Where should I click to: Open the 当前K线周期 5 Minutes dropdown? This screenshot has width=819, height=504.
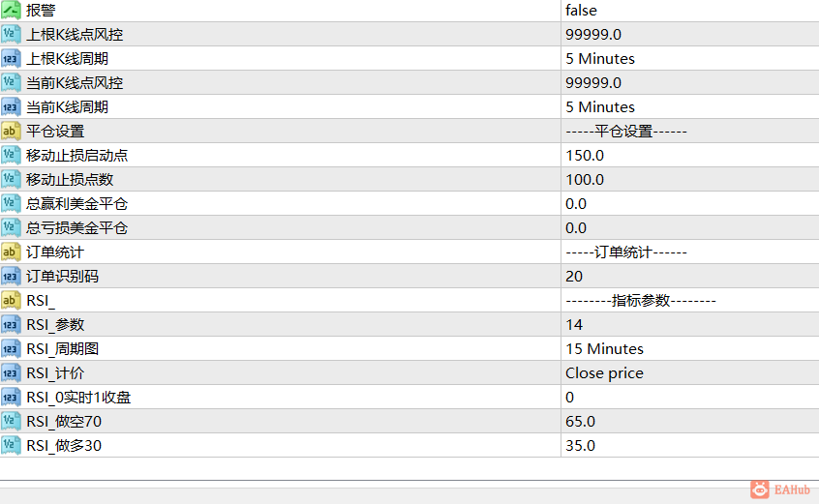click(x=690, y=107)
